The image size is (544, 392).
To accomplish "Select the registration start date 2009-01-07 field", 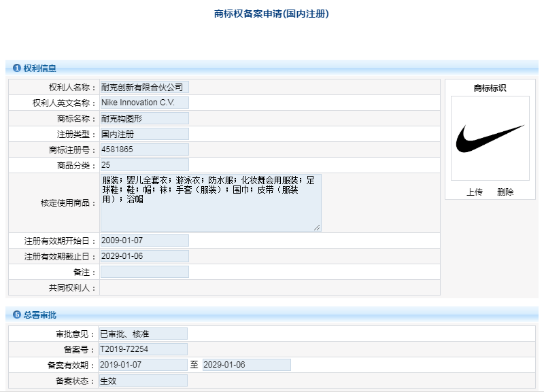I will (x=144, y=240).
